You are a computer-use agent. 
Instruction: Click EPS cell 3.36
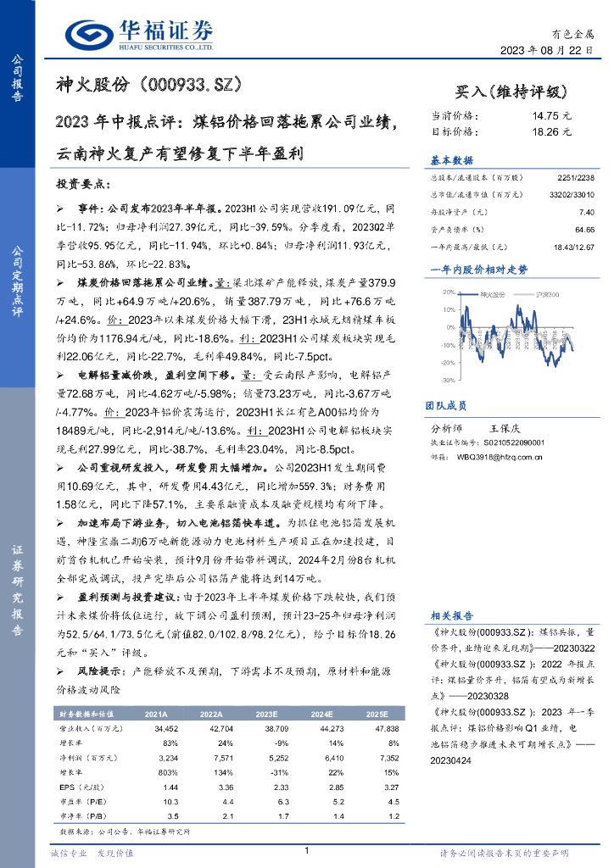pos(226,787)
